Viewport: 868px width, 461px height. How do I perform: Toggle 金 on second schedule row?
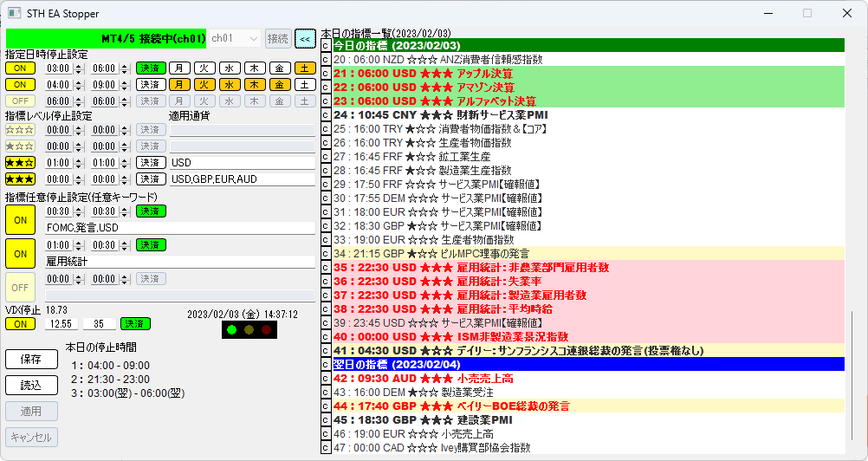pos(280,85)
